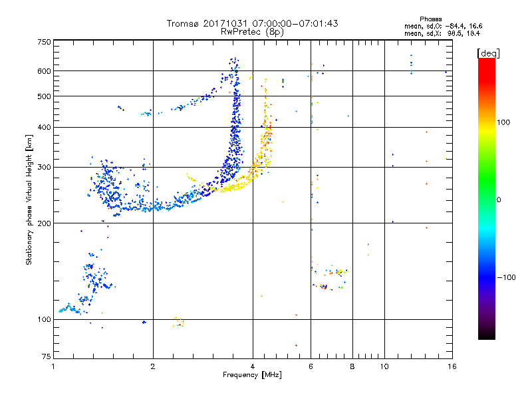The image size is (532, 399).
Task: Click the x-axis tick label '8'
Action: pos(352,366)
